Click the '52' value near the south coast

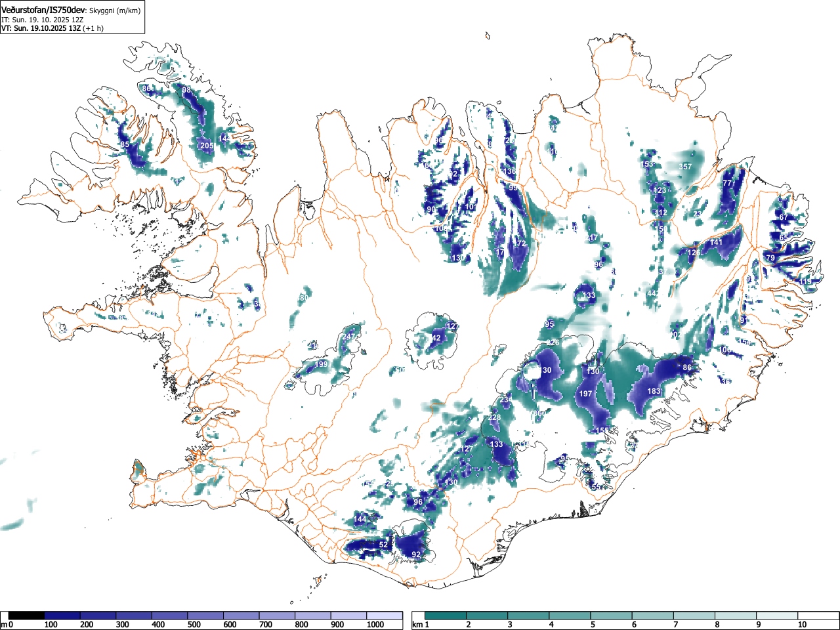coord(383,545)
